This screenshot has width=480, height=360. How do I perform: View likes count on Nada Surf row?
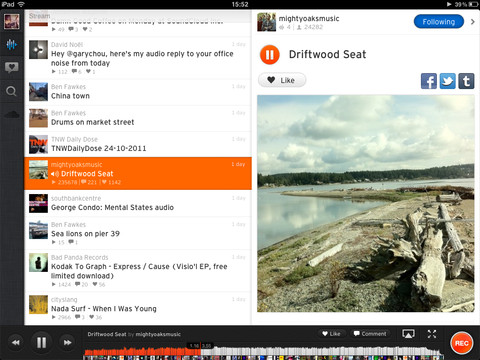point(96,317)
